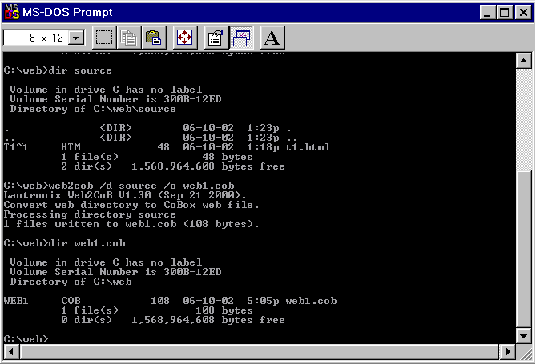
Task: Click the HTM file entry row
Action: (x=166, y=147)
